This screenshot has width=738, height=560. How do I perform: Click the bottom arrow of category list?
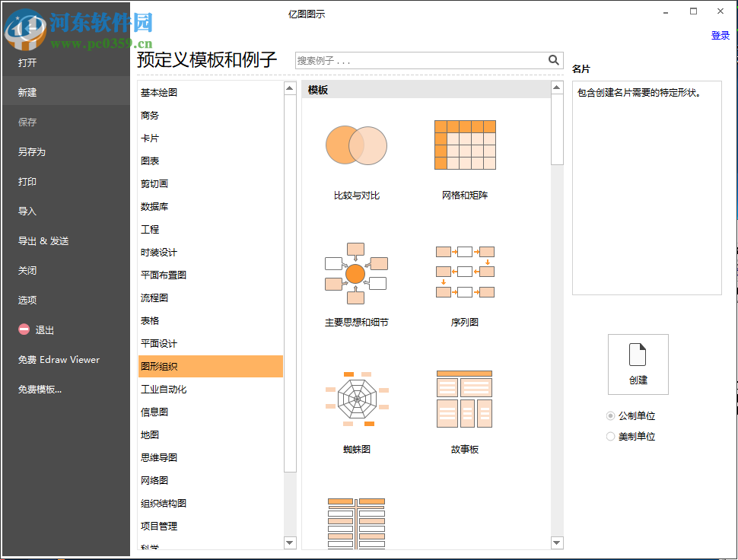click(290, 542)
